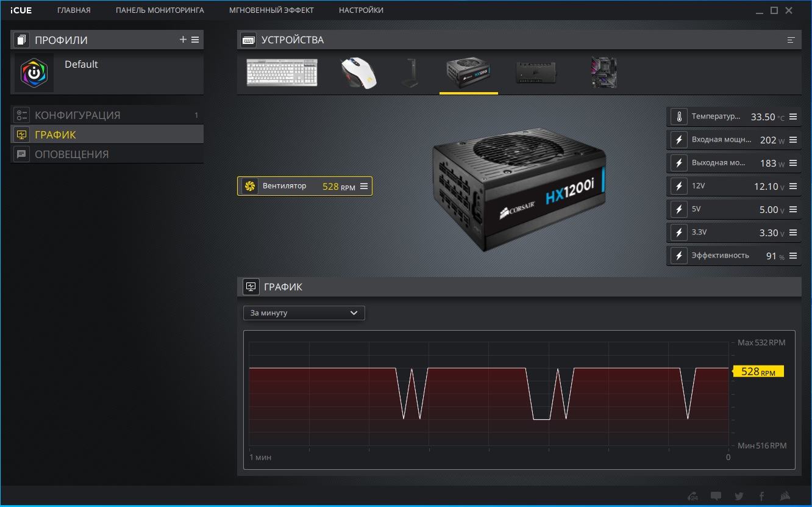
Task: Open КОНФИГУРАЦИЯ in the sidebar
Action: 107,115
